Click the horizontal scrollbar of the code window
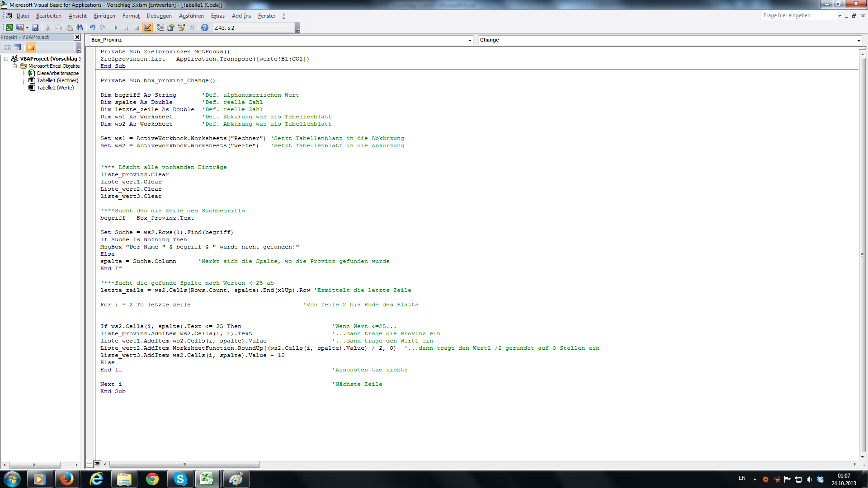Image resolution: width=868 pixels, height=488 pixels. pyautogui.click(x=184, y=464)
